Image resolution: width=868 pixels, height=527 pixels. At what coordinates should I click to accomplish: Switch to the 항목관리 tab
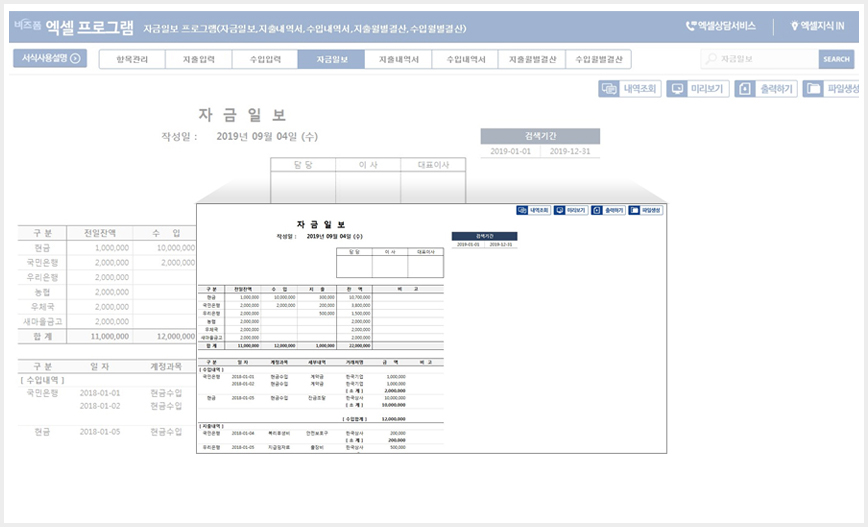point(132,59)
